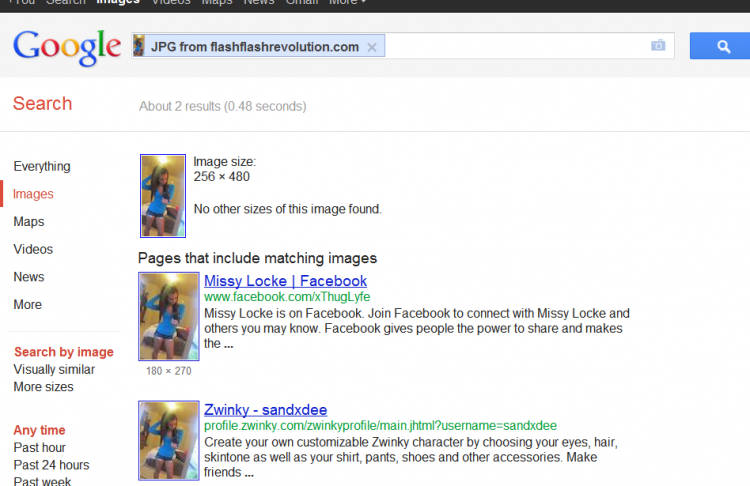The image size is (750, 486).
Task: Filter results to Past 24 hours
Action: click(x=52, y=465)
